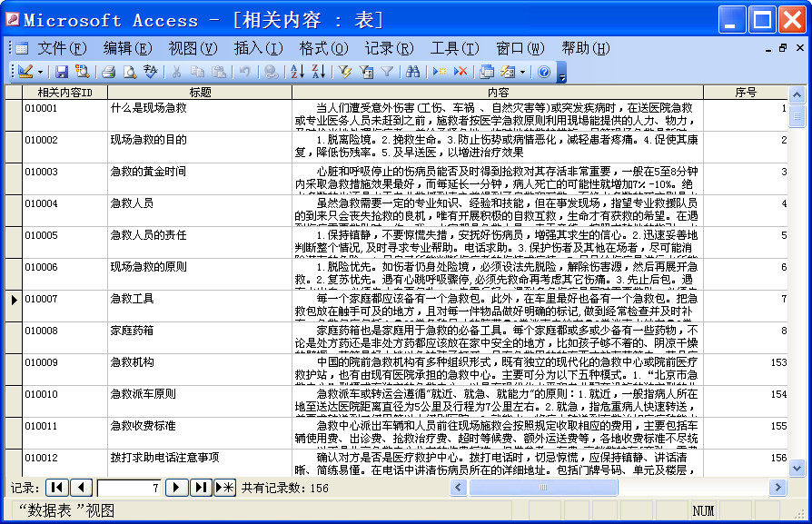Open Print Preview from the toolbar
The image size is (812, 524).
click(x=130, y=72)
